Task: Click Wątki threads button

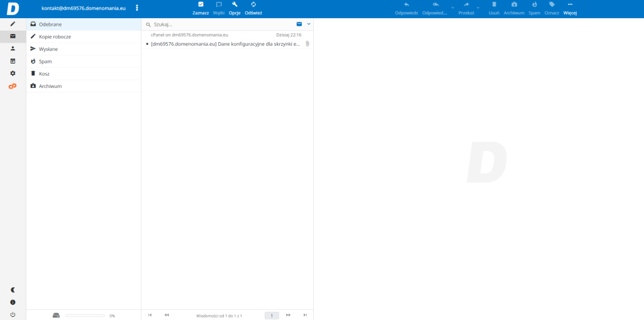Action: coord(219,9)
